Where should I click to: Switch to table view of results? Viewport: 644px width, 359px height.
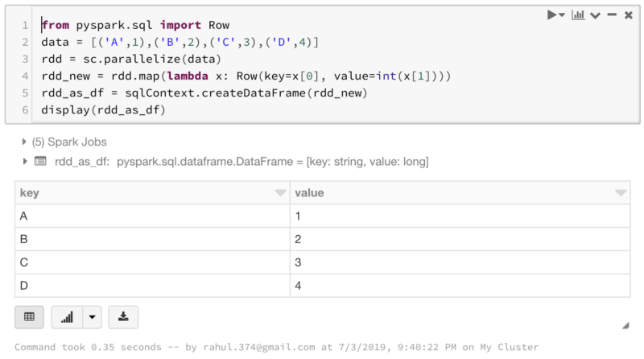coord(29,316)
